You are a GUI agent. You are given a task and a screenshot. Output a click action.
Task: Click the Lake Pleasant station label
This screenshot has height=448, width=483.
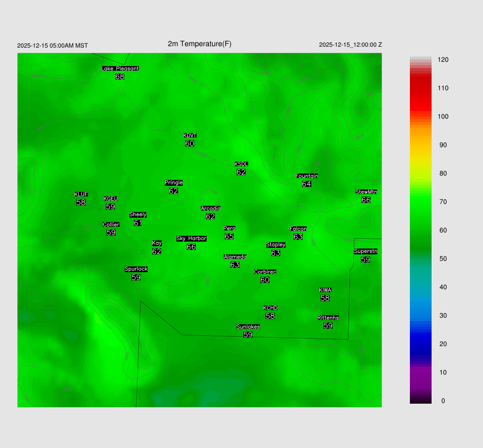[120, 68]
